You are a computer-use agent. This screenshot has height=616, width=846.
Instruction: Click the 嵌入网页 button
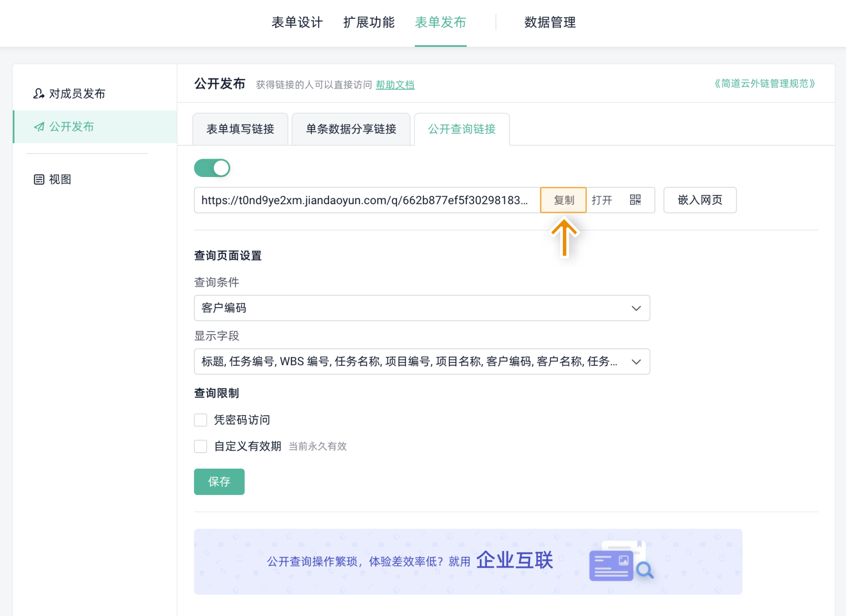pyautogui.click(x=700, y=200)
